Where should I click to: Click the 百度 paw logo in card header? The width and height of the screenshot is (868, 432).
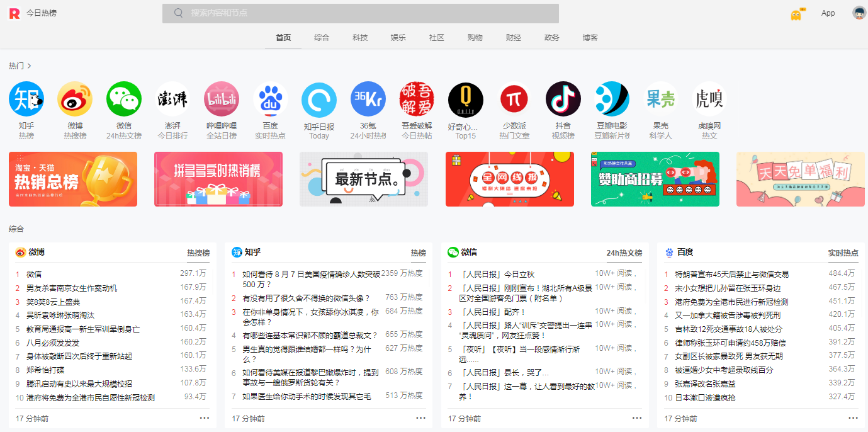tap(669, 253)
